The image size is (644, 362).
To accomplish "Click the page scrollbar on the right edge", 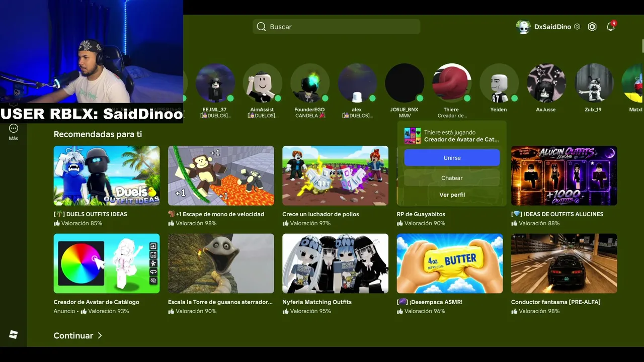I will (642, 45).
